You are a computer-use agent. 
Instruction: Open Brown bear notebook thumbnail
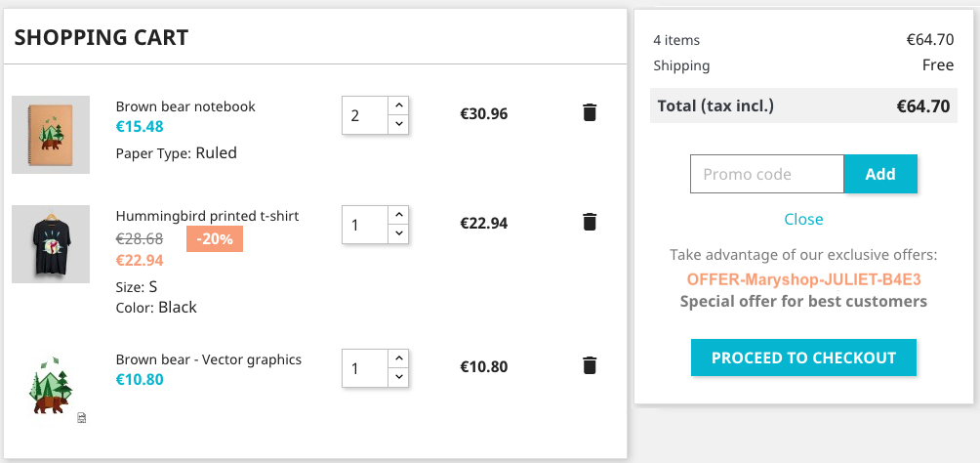click(51, 135)
